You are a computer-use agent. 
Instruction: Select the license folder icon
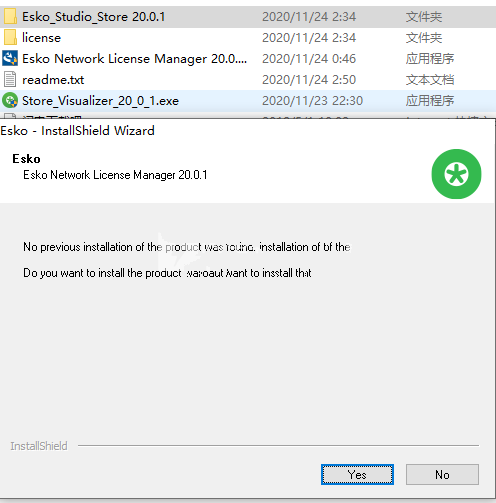tap(10, 37)
